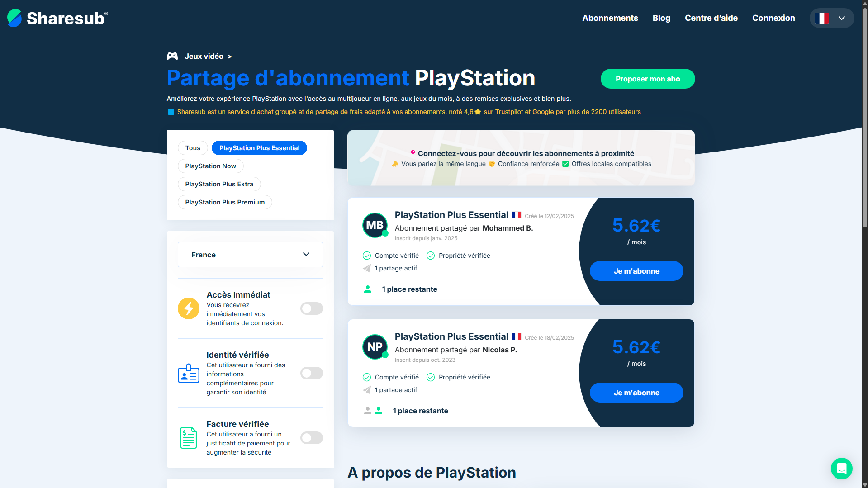The image size is (868, 488).
Task: Click the Identité vérifiée ID card icon
Action: pyautogui.click(x=189, y=374)
